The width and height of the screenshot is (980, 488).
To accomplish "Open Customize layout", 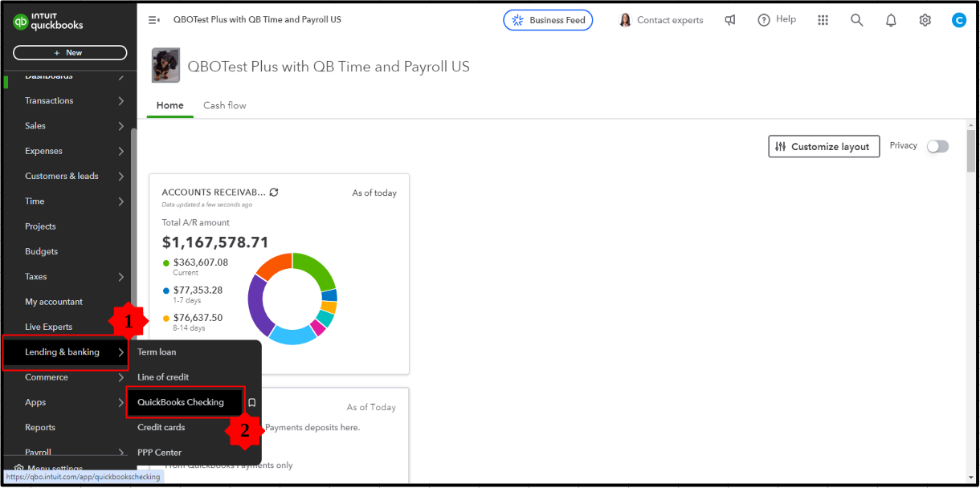I will pos(823,146).
